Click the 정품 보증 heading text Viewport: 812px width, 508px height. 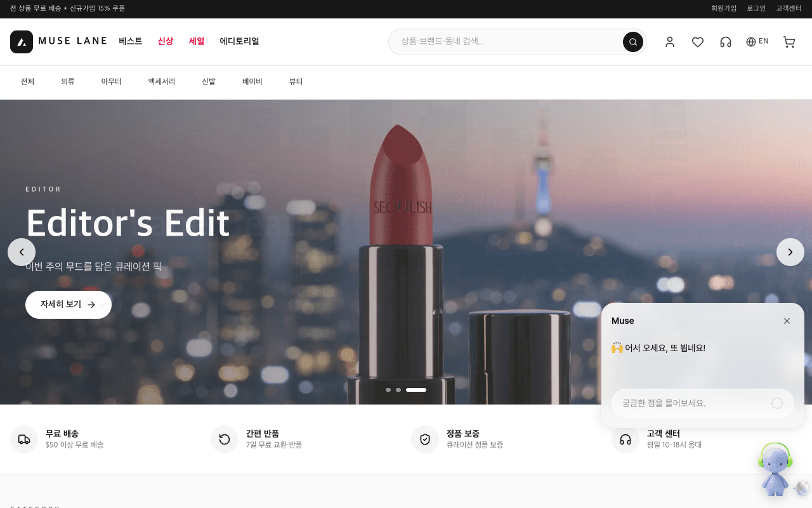(463, 434)
